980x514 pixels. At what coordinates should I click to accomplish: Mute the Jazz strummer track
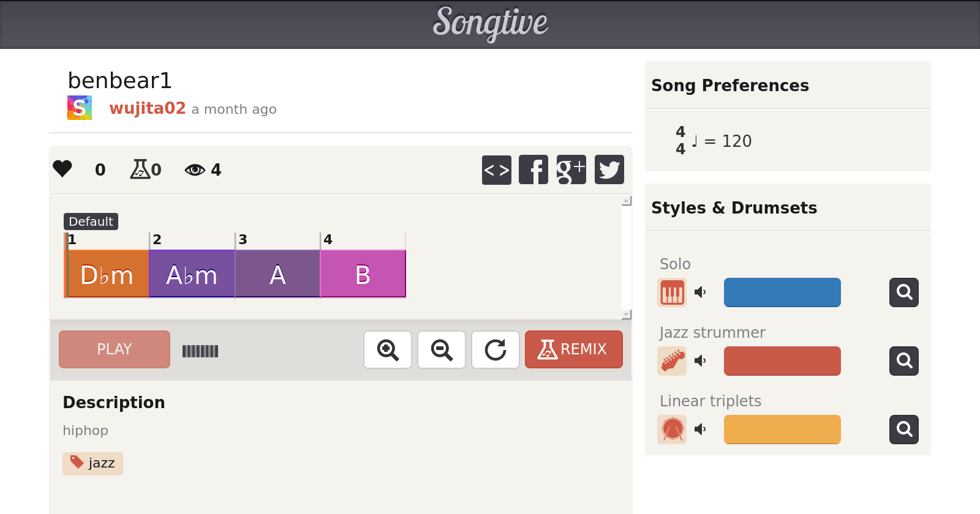tap(700, 361)
